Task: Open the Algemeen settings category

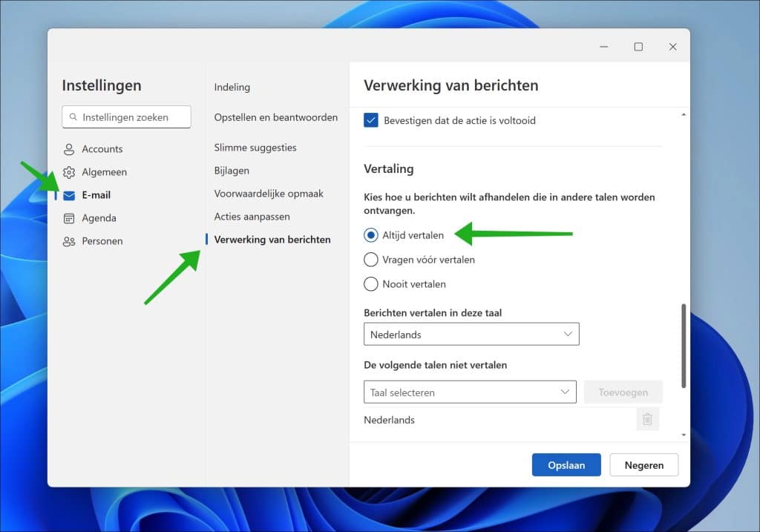Action: click(104, 172)
